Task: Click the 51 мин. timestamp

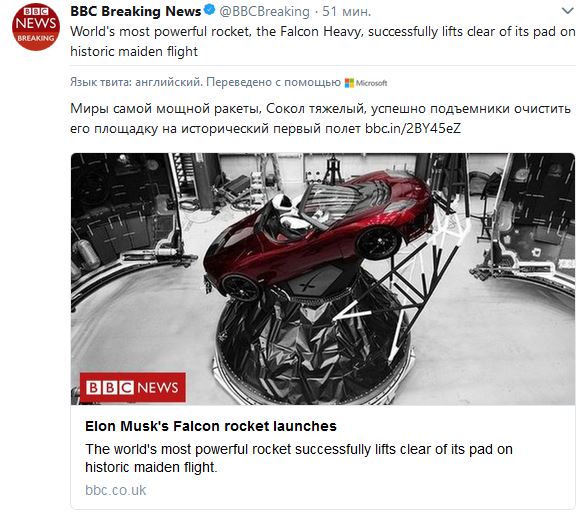Action: click(347, 12)
